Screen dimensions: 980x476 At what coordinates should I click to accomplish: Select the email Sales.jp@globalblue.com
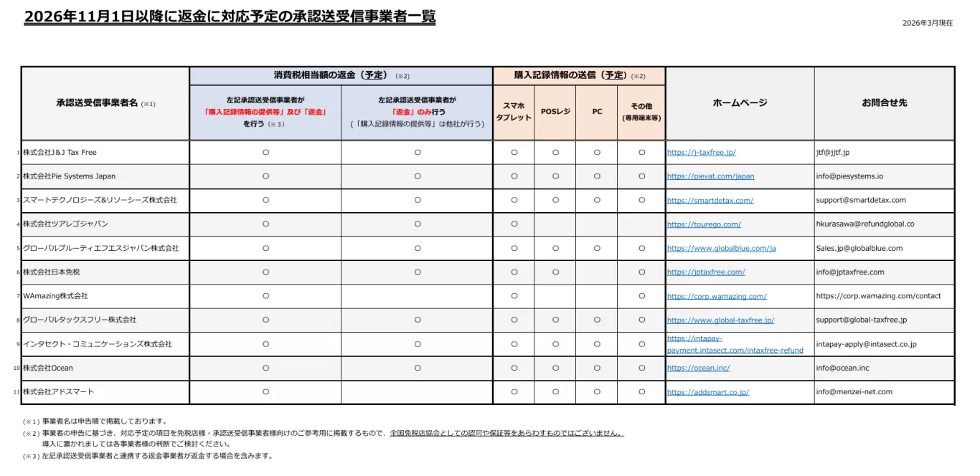[x=859, y=248]
